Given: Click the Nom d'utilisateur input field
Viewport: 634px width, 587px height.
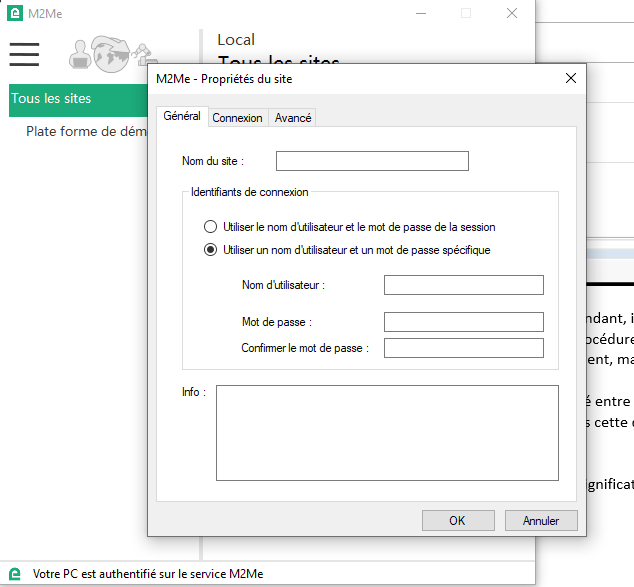Looking at the screenshot, I should point(463,286).
